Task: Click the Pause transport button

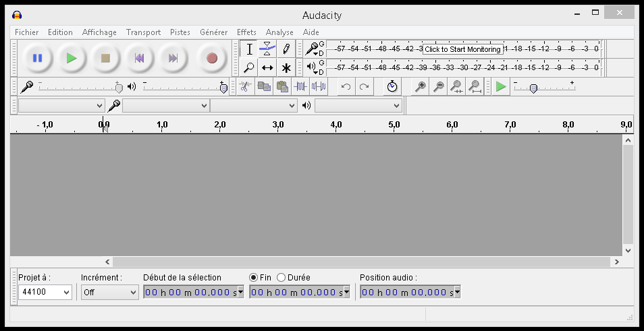Action: click(x=37, y=58)
